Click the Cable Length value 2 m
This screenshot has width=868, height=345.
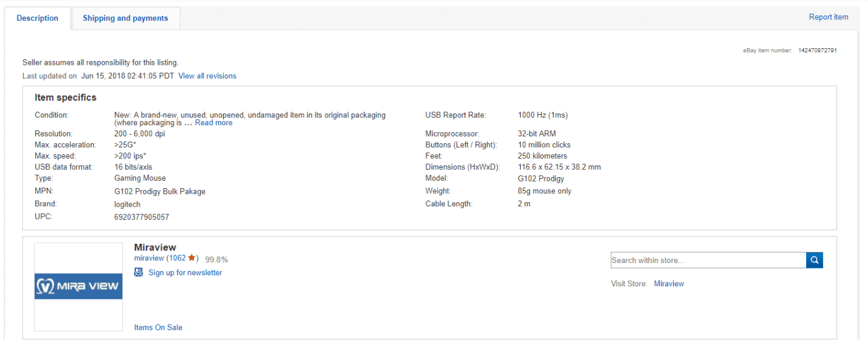click(x=524, y=204)
